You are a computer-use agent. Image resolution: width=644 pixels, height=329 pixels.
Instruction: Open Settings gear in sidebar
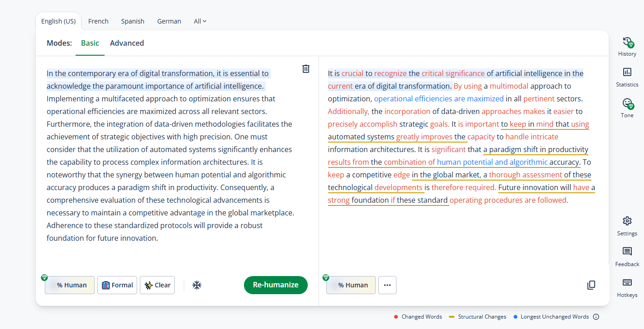627,221
